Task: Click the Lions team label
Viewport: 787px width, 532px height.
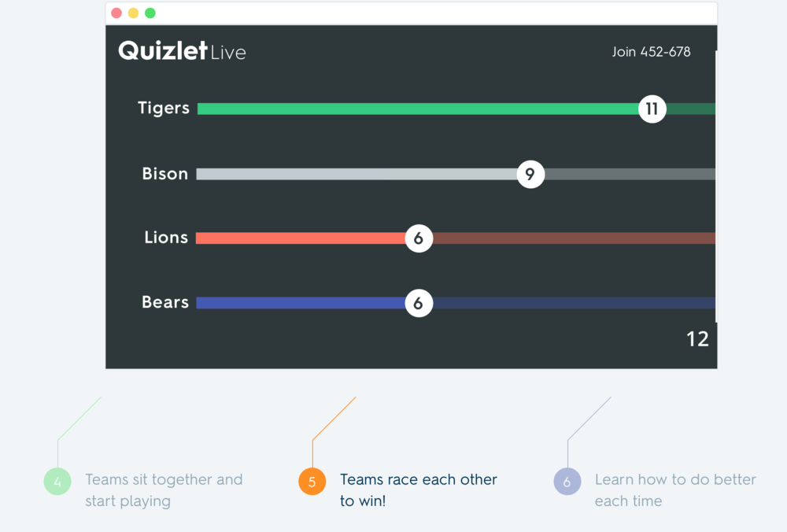Action: tap(166, 238)
